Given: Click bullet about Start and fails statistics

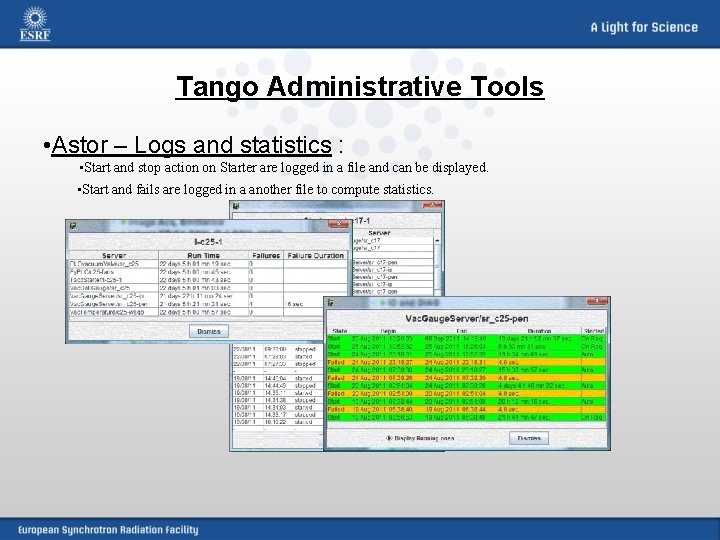Looking at the screenshot, I should point(256,189).
